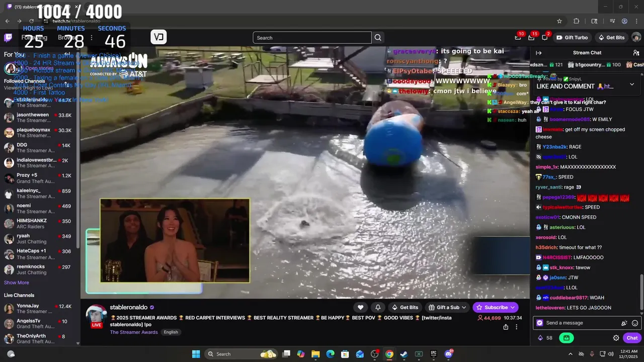Screen dimensions: 644x362
Task: Open the Chrome extensions puzzle icon
Action: pos(577,21)
